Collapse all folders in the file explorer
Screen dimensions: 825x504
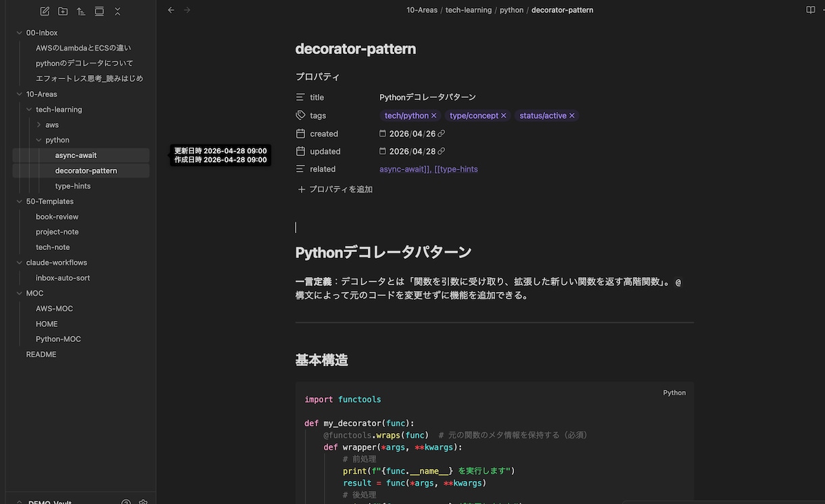118,11
